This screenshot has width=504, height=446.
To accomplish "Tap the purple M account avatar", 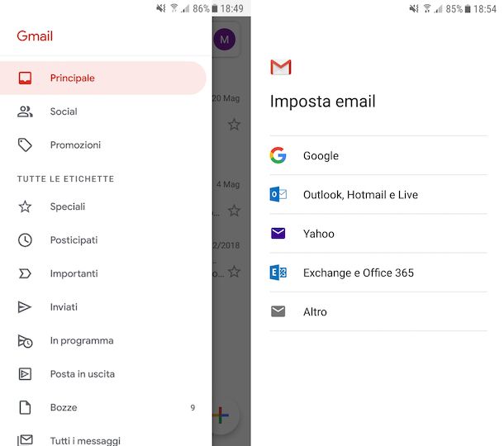I will tap(225, 39).
